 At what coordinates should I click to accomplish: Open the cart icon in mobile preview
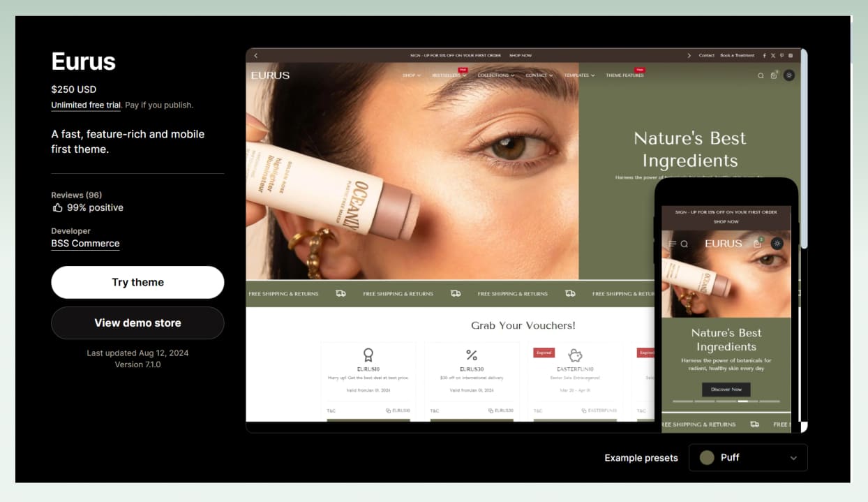click(758, 244)
